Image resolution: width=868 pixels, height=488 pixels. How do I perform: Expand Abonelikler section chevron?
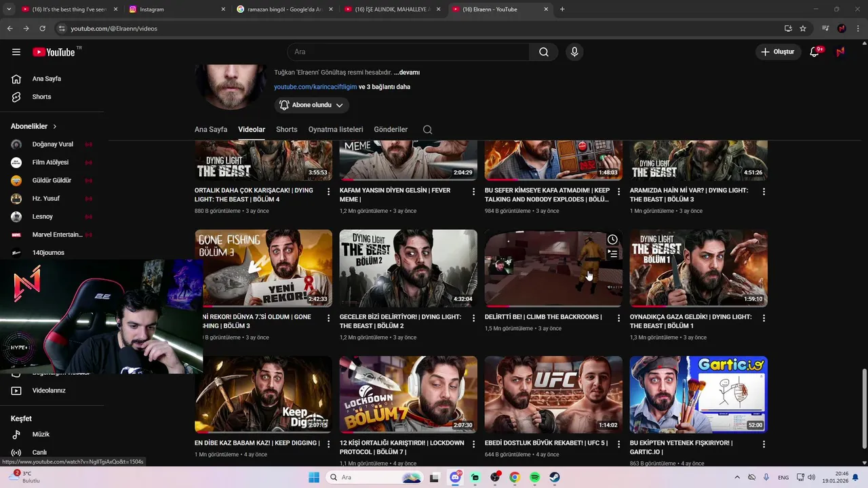(x=55, y=127)
